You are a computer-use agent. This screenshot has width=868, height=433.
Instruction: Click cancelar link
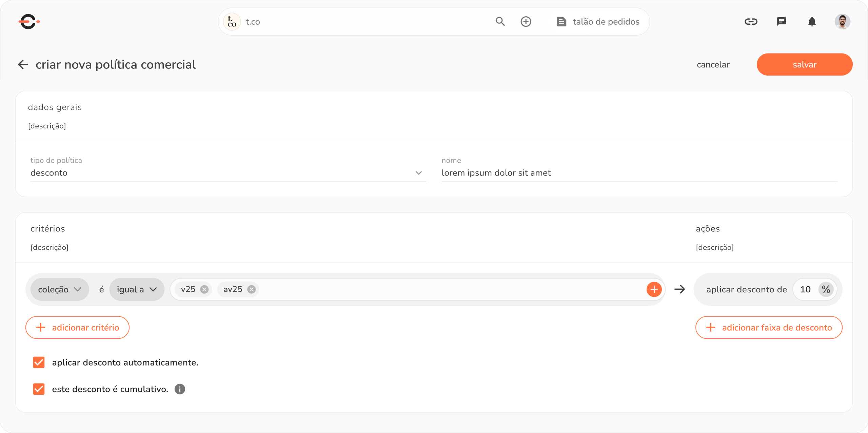pyautogui.click(x=713, y=65)
